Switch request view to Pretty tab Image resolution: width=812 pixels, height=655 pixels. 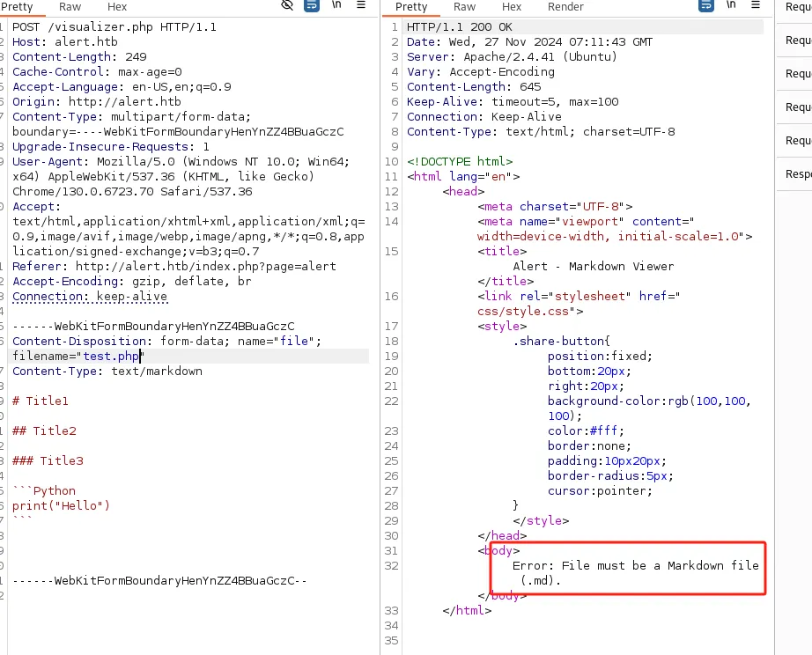coord(17,7)
